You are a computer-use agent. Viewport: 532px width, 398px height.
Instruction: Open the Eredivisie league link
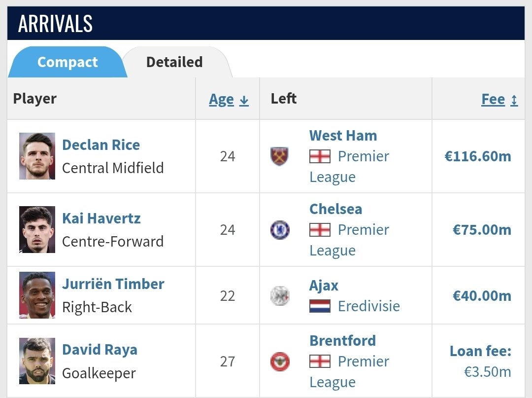click(369, 306)
